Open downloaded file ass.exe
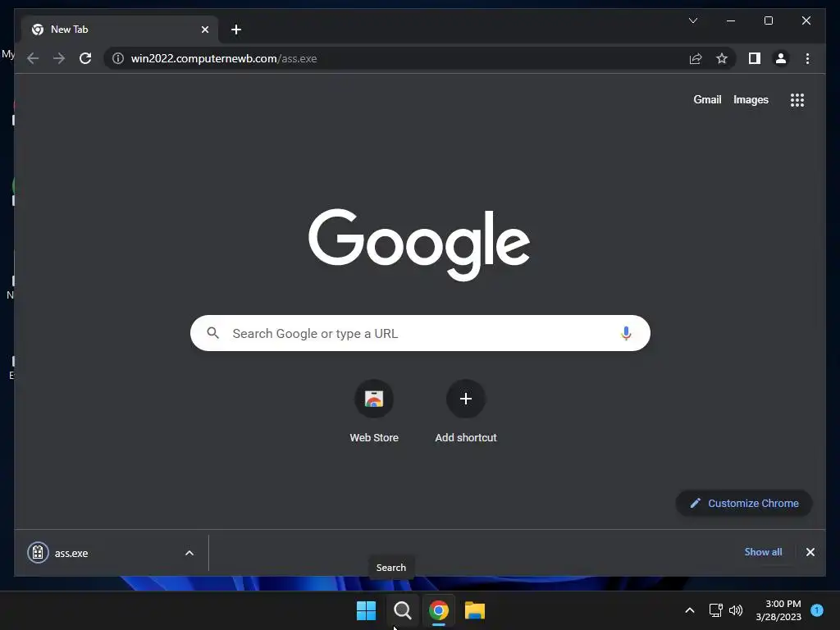Image resolution: width=840 pixels, height=630 pixels. (x=71, y=554)
